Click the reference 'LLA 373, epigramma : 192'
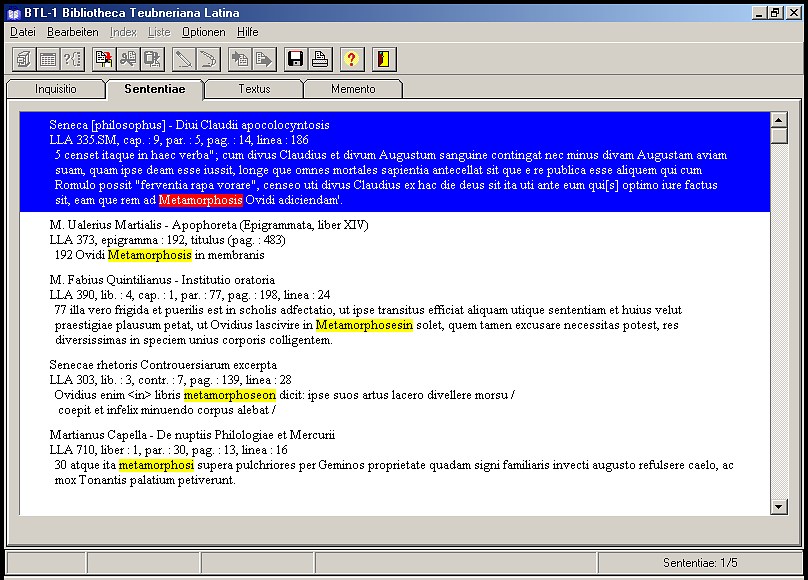808x580 pixels. pos(167,240)
